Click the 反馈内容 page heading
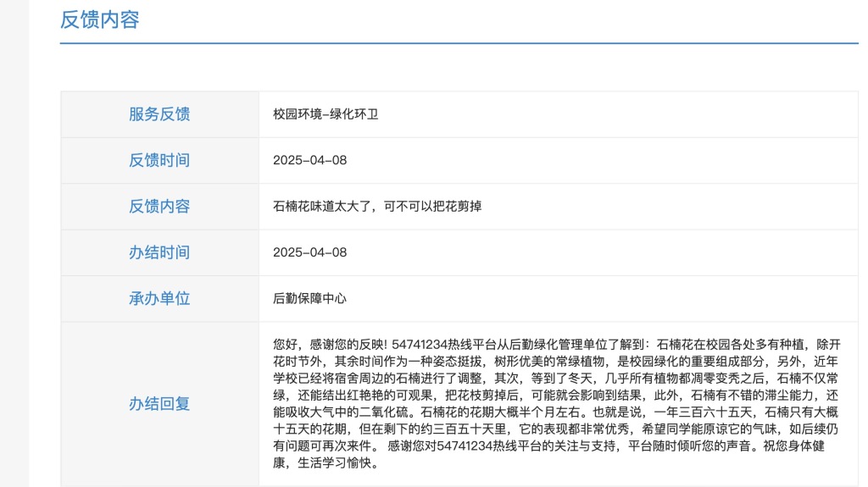Image resolution: width=868 pixels, height=487 pixels. click(99, 19)
